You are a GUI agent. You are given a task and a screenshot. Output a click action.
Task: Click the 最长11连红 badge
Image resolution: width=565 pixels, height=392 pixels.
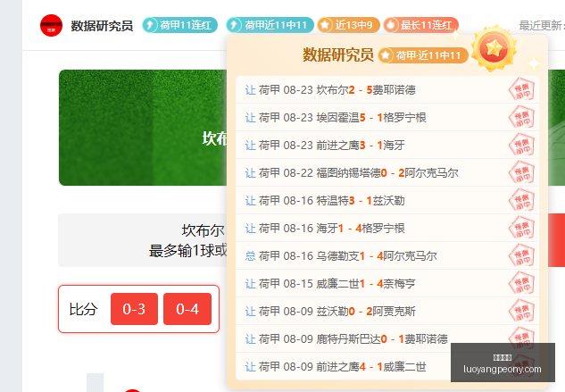421,25
